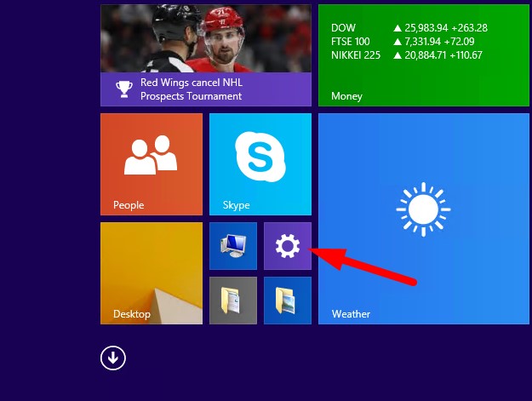Click the Weather label text
Image resolution: width=532 pixels, height=401 pixels.
pos(351,314)
